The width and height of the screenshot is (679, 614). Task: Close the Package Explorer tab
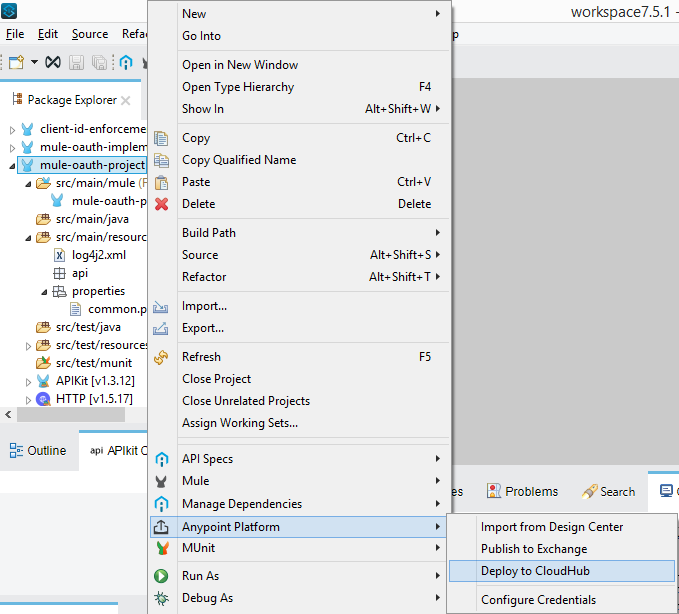click(126, 100)
